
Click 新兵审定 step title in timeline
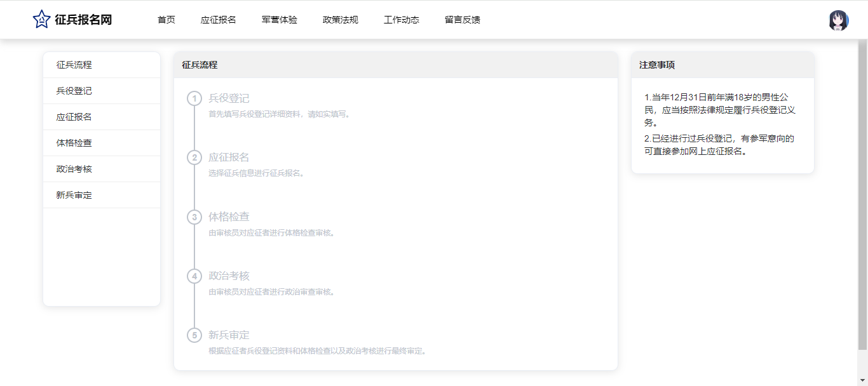(x=229, y=335)
